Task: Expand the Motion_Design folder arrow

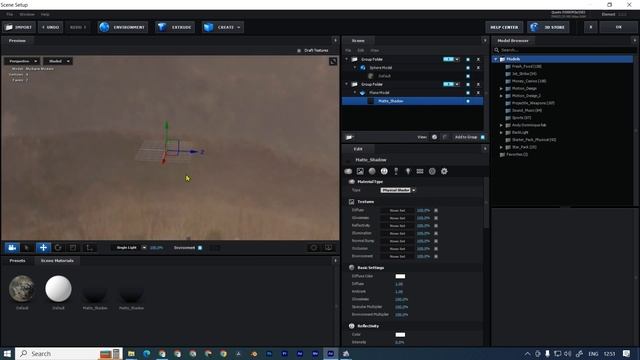Action: [501, 89]
